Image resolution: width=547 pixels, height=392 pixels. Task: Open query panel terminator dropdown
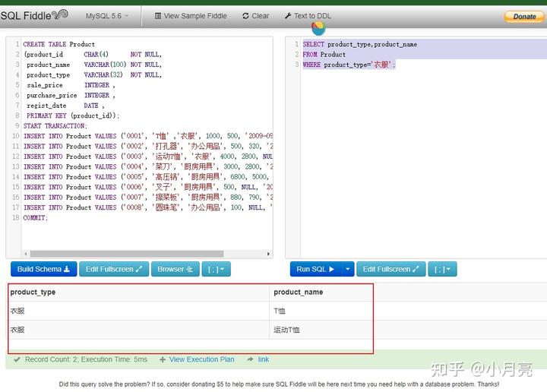(442, 269)
